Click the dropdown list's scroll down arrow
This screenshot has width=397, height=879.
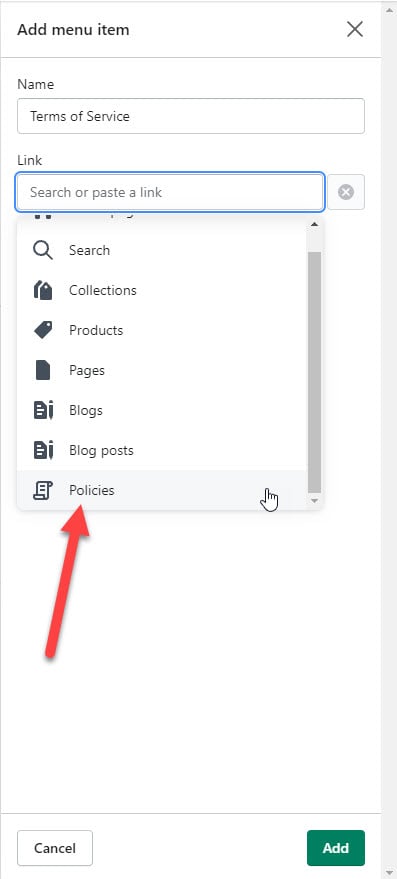(x=315, y=500)
